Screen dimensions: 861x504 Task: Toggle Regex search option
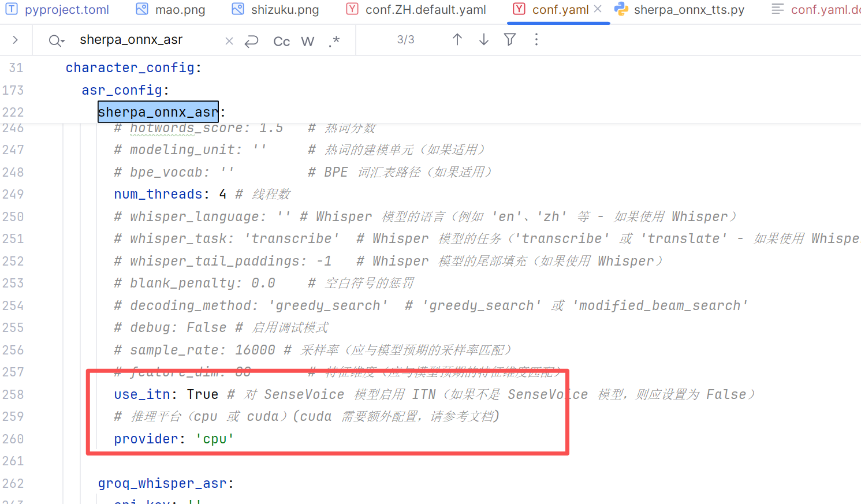coord(334,41)
